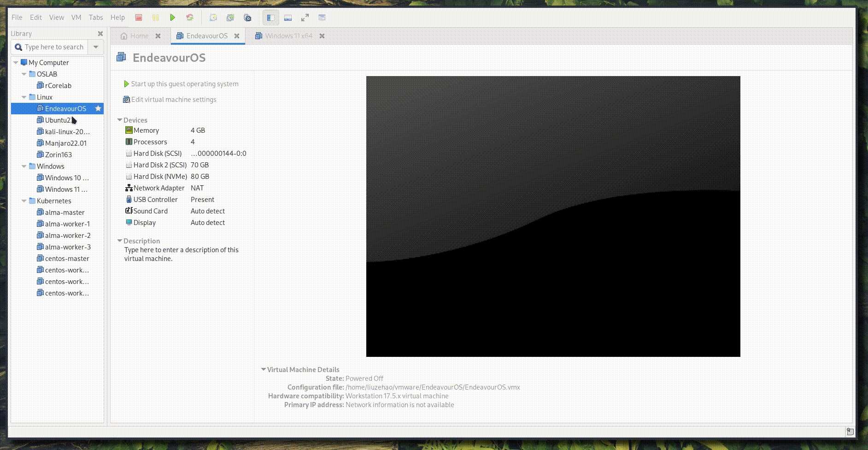Click the EndeavourOS screen preview thumbnail
Image resolution: width=868 pixels, height=450 pixels.
point(553,216)
